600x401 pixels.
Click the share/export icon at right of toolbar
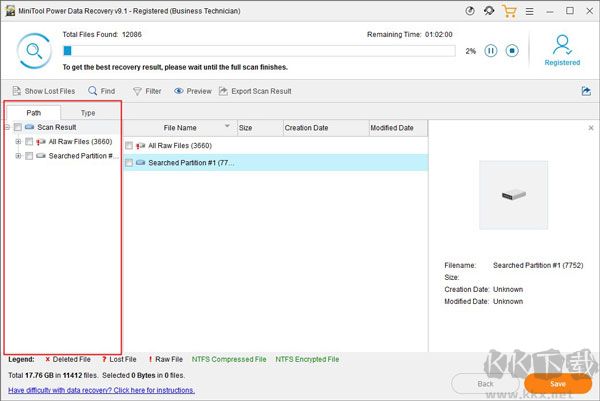coord(586,91)
